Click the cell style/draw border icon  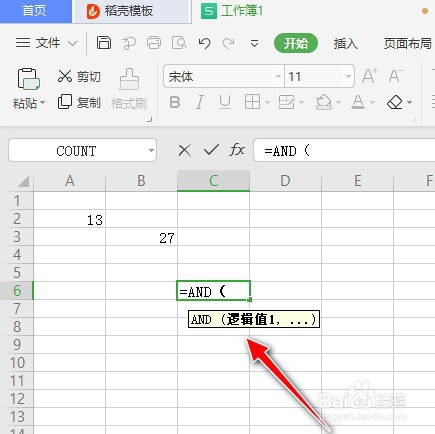[x=287, y=102]
